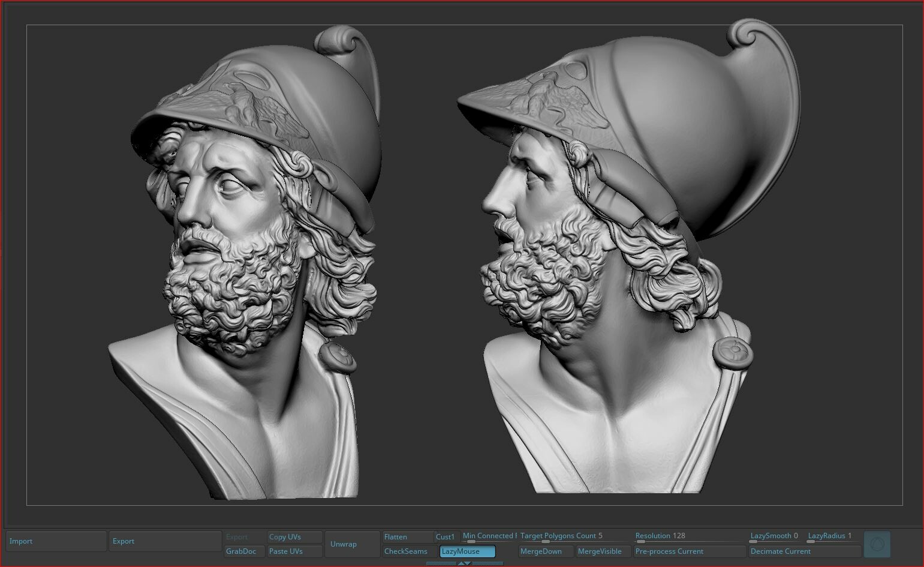924x567 pixels.
Task: Click the Import button
Action: point(56,541)
